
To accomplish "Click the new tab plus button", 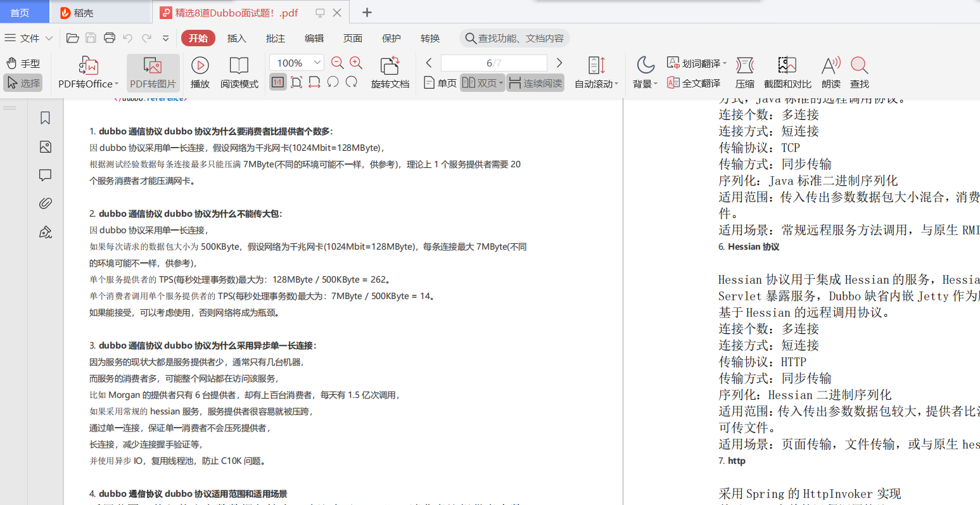I will point(367,13).
